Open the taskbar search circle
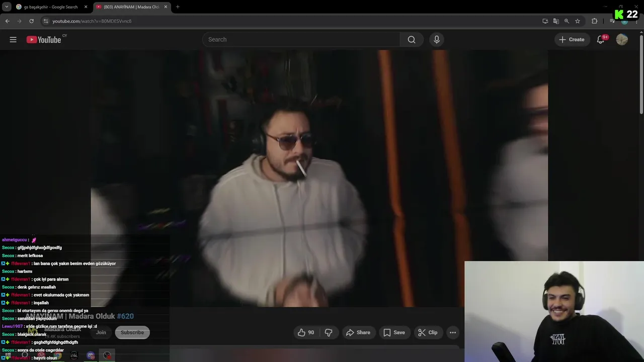 click(x=25, y=355)
